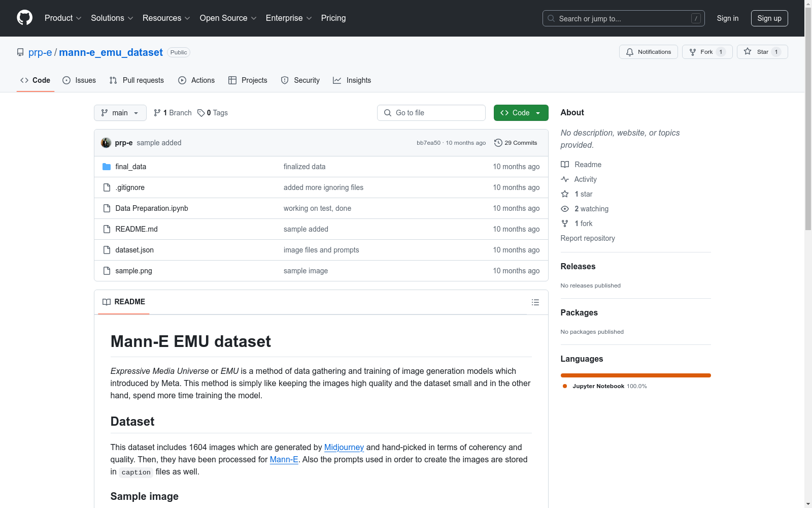Expand the Solutions menu
The height and width of the screenshot is (508, 812).
[x=112, y=18]
